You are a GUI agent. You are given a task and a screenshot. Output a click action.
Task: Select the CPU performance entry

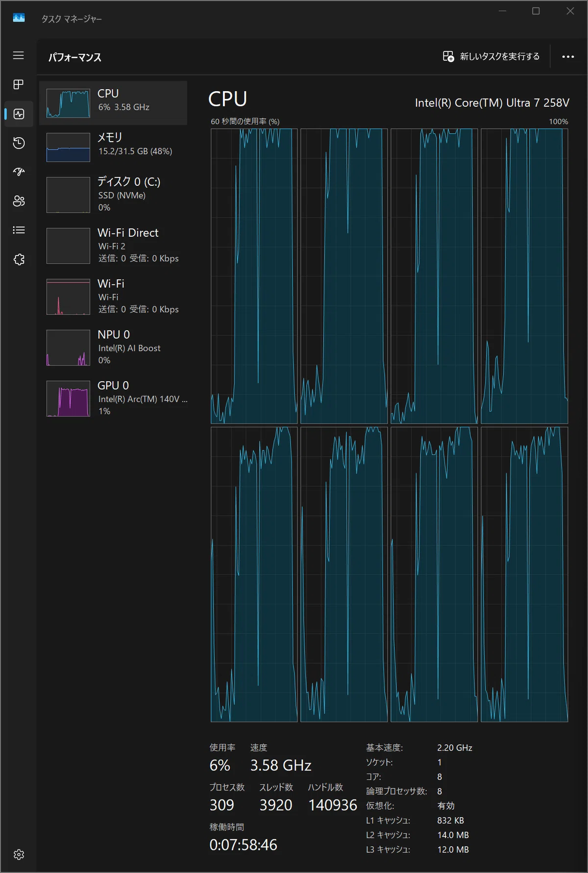pos(113,103)
